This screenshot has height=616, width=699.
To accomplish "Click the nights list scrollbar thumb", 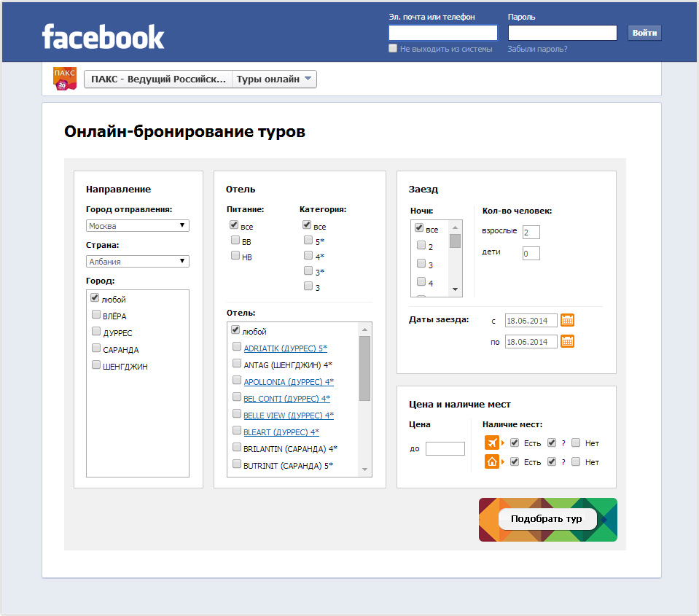I will (x=455, y=241).
